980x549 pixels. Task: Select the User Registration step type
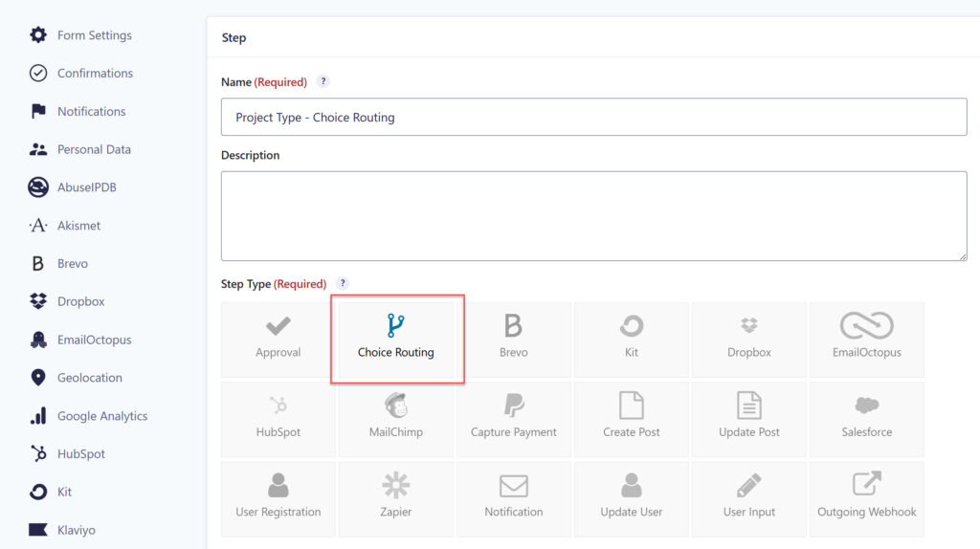[x=278, y=499]
